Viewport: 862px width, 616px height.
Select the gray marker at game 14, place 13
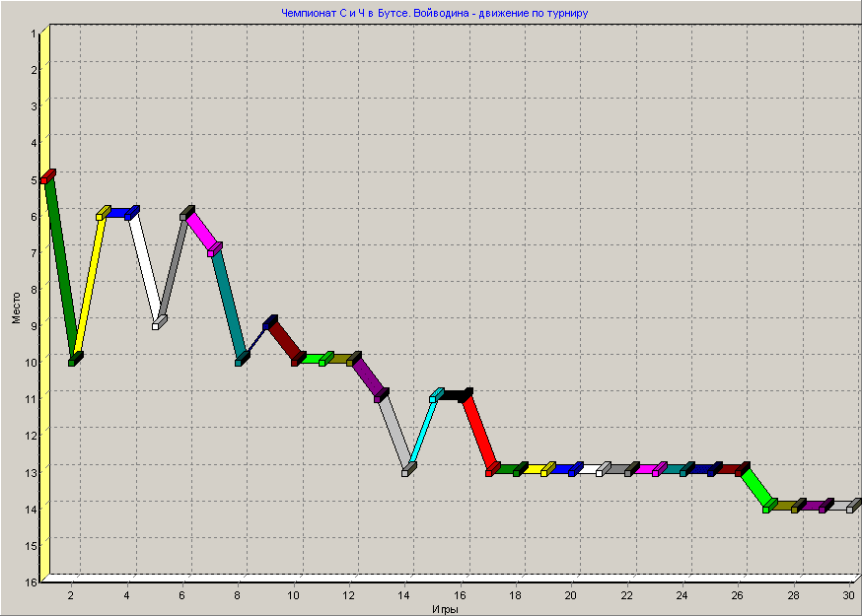[x=409, y=469]
